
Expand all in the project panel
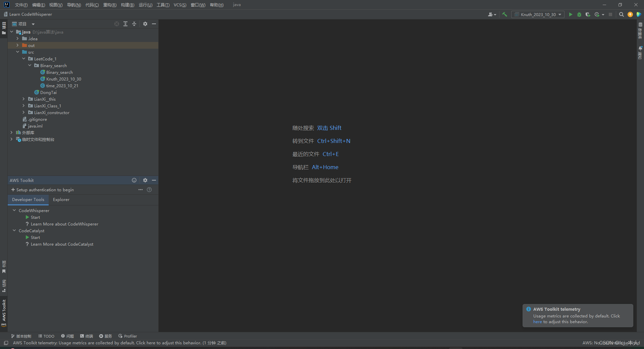pyautogui.click(x=125, y=24)
